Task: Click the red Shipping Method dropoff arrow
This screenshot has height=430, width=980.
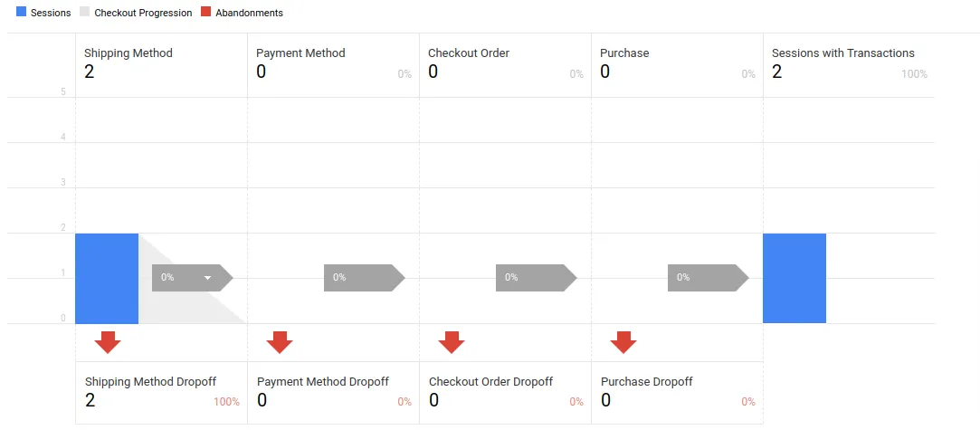Action: pos(108,342)
